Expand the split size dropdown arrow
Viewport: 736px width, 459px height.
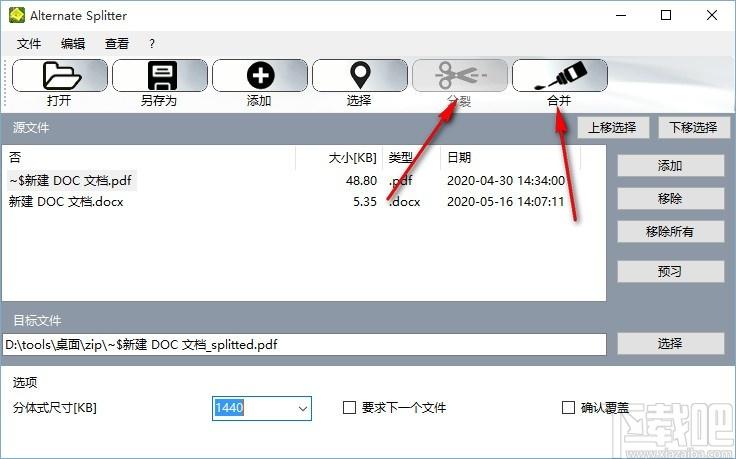click(302, 408)
